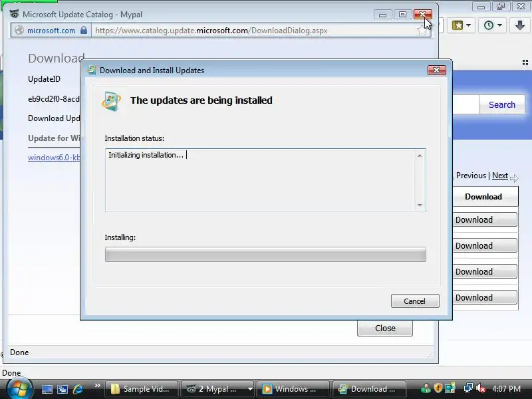Open the Windows Start orb
Image resolution: width=532 pixels, height=399 pixels.
20,388
